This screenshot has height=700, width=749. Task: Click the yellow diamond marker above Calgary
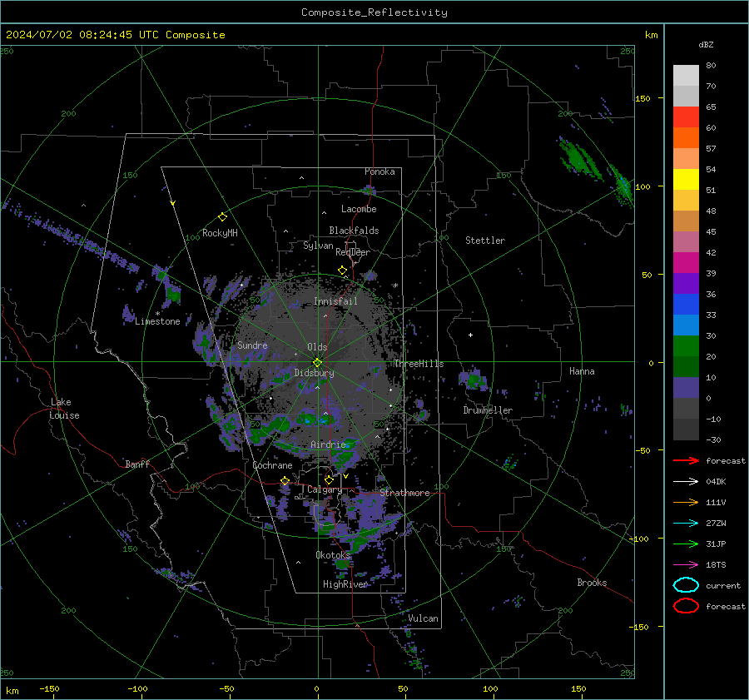(x=329, y=479)
